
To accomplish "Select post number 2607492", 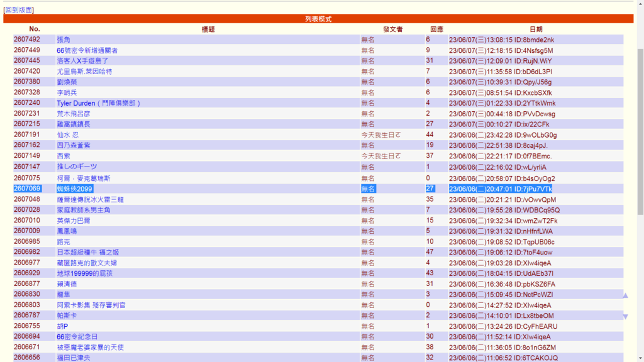I will click(x=26, y=40).
